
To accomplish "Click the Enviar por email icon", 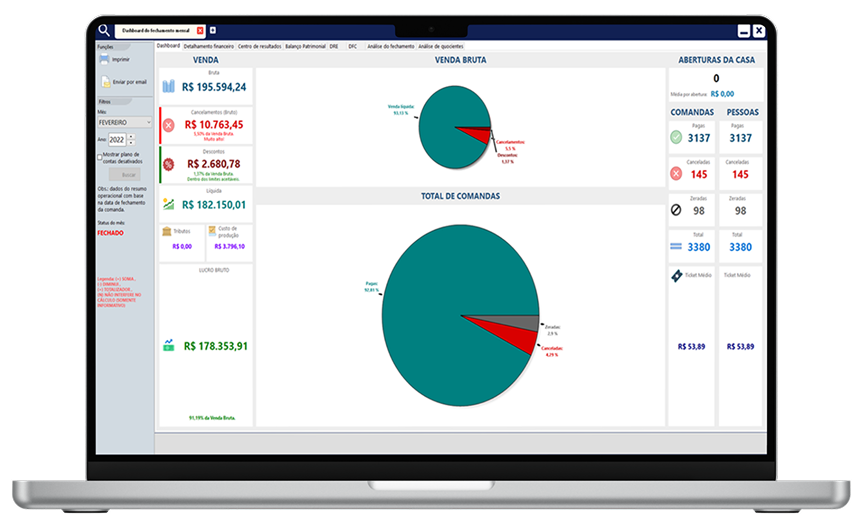I will tap(105, 81).
